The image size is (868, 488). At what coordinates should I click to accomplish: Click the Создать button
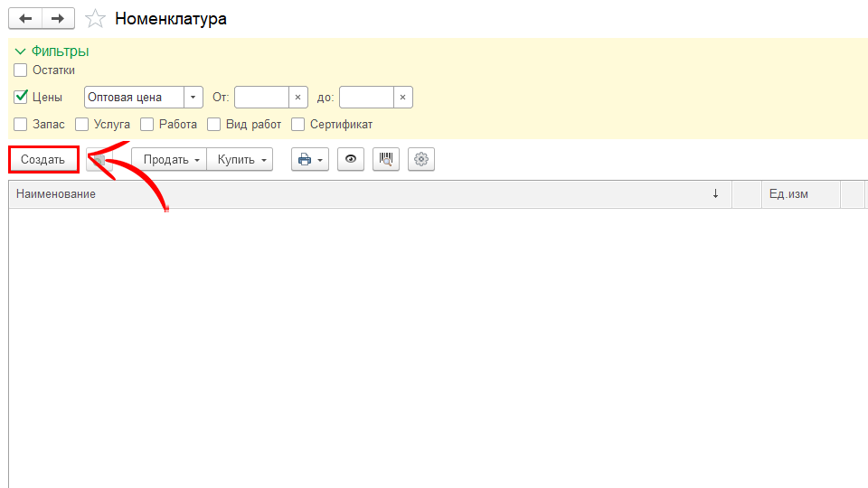(x=43, y=160)
